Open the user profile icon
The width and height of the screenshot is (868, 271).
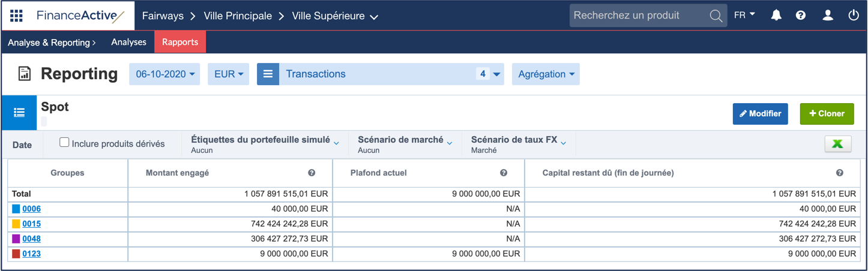828,16
